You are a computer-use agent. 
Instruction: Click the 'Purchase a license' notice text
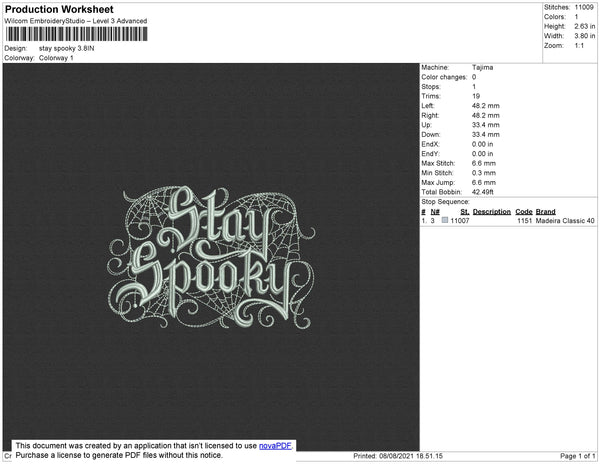(x=119, y=455)
